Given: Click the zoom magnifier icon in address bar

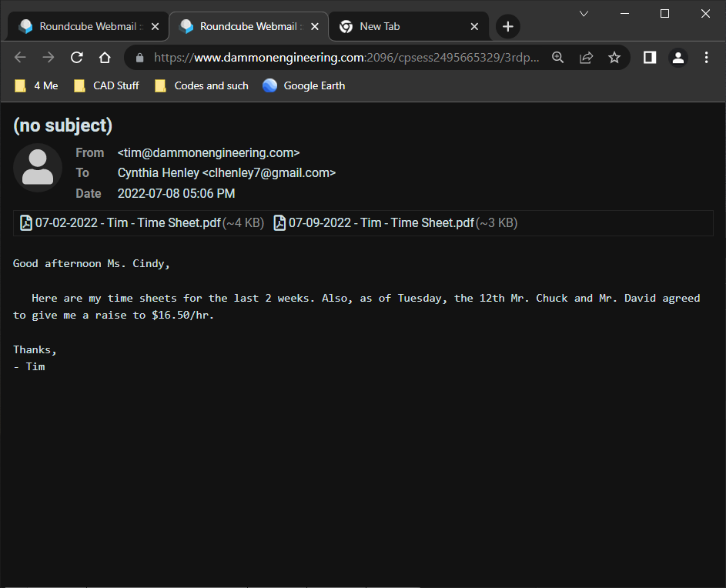Looking at the screenshot, I should point(558,58).
